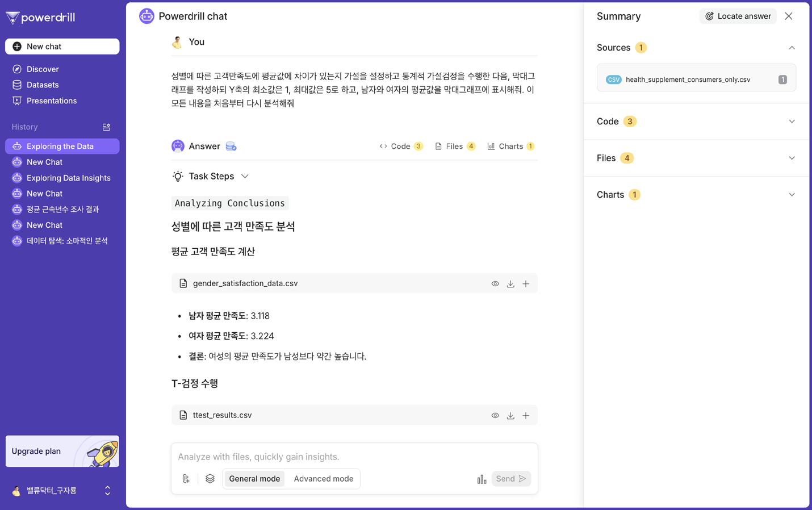Expand the Code section in Summary

pyautogui.click(x=696, y=122)
